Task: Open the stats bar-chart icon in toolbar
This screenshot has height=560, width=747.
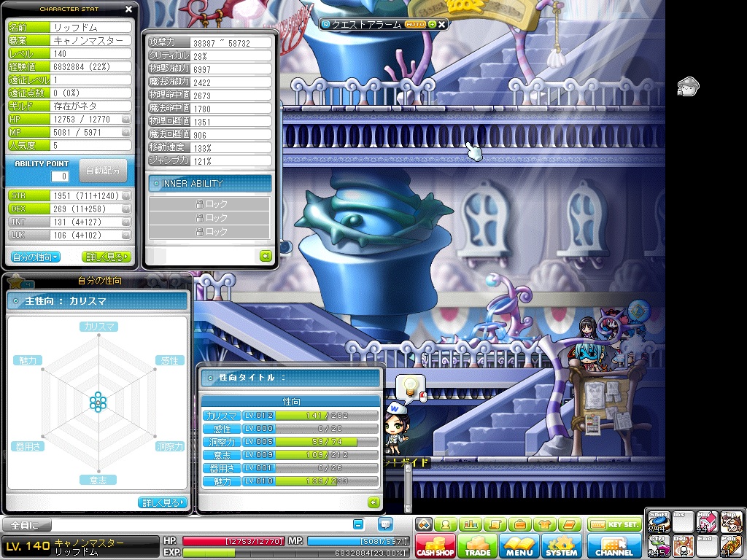Action: click(x=471, y=524)
